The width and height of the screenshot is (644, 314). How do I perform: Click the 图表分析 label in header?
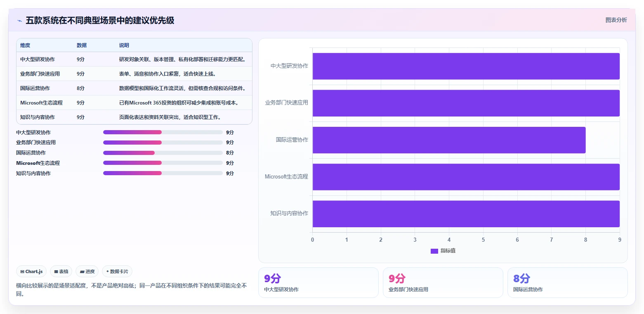click(616, 20)
